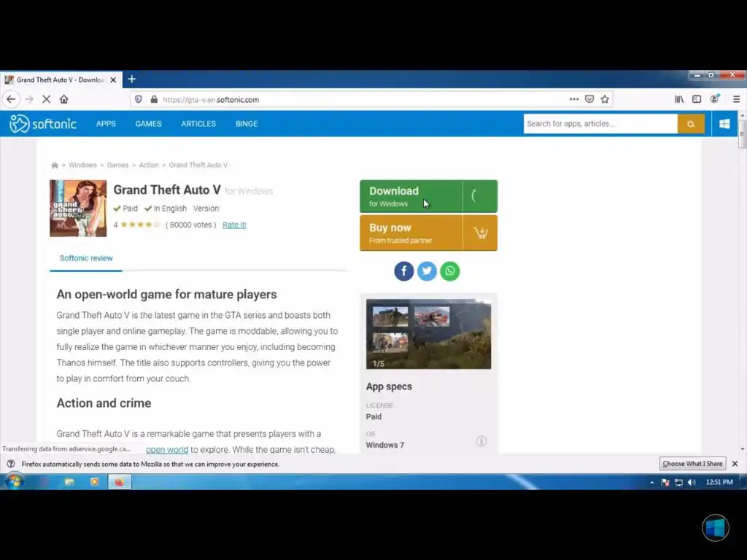Click Firefox taskbar button

(119, 482)
